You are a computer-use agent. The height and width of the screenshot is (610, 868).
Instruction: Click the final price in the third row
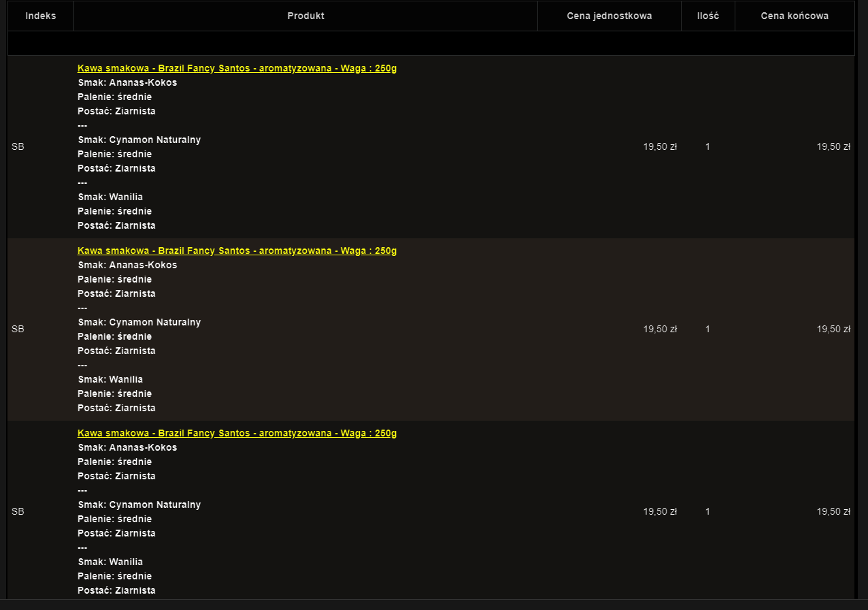[x=833, y=511]
